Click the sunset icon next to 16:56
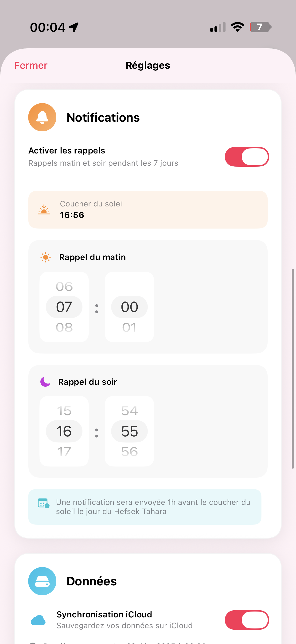The height and width of the screenshot is (644, 296). (44, 210)
